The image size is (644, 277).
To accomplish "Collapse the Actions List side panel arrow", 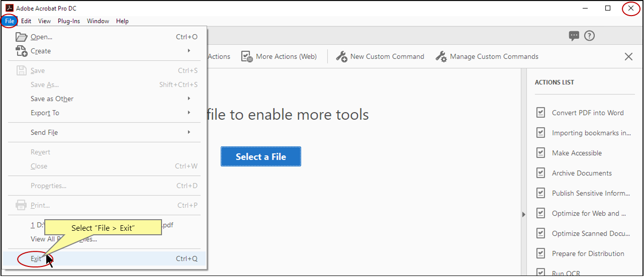I will pos(523,214).
